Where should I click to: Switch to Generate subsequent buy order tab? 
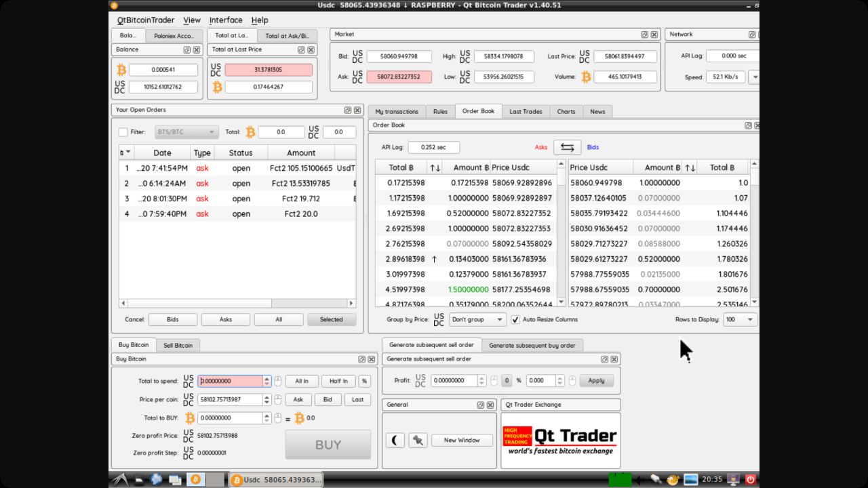pyautogui.click(x=532, y=345)
